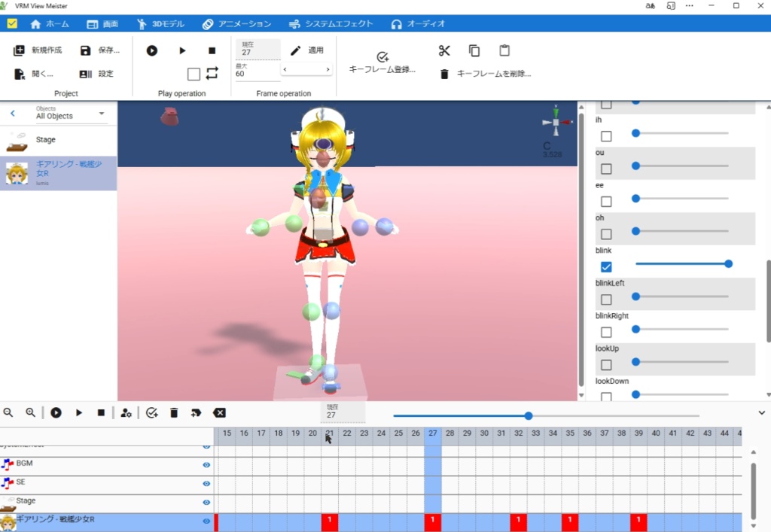
Task: Toggle Stage track visibility eye
Action: (x=206, y=502)
